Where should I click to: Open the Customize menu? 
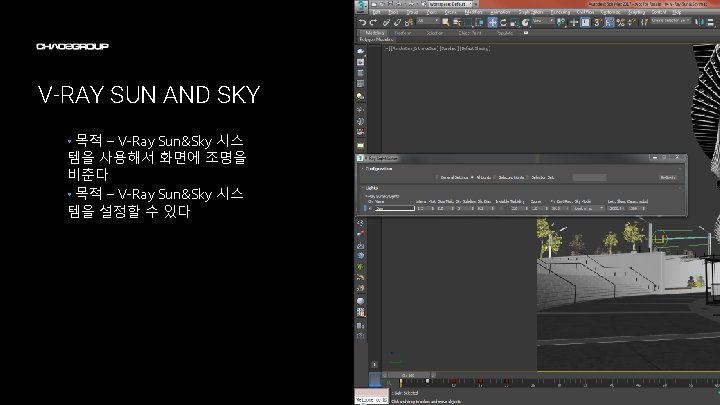611,12
